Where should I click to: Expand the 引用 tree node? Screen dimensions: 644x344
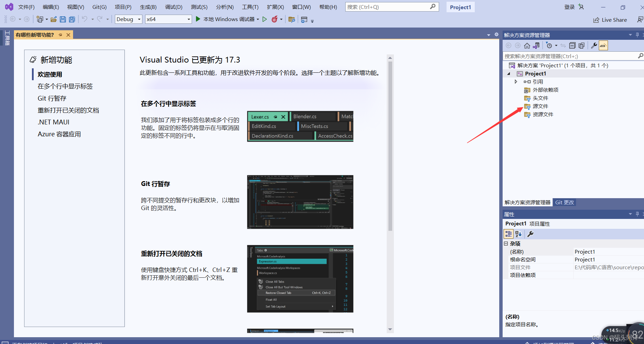516,82
